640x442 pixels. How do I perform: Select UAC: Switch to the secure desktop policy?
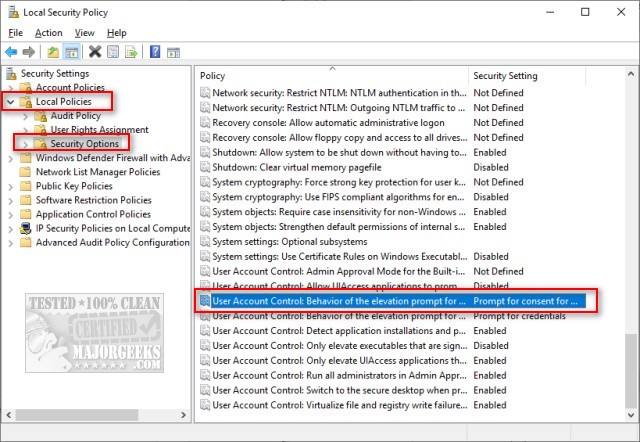coord(340,390)
